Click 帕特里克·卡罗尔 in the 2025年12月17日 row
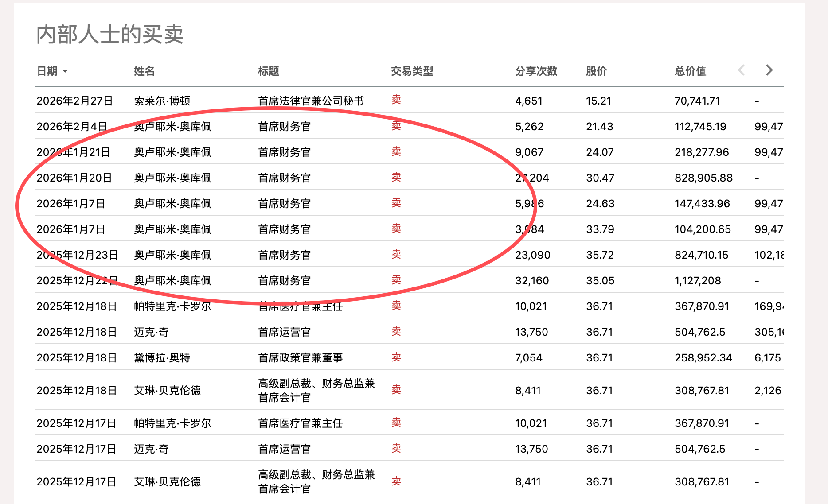Screen dimensions: 828x504 [172, 423]
